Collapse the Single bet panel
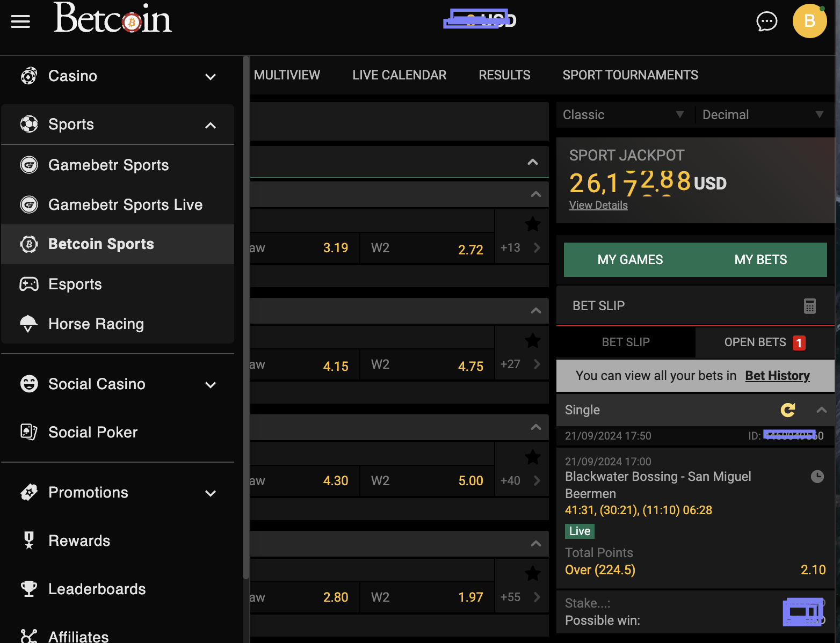 tap(821, 410)
